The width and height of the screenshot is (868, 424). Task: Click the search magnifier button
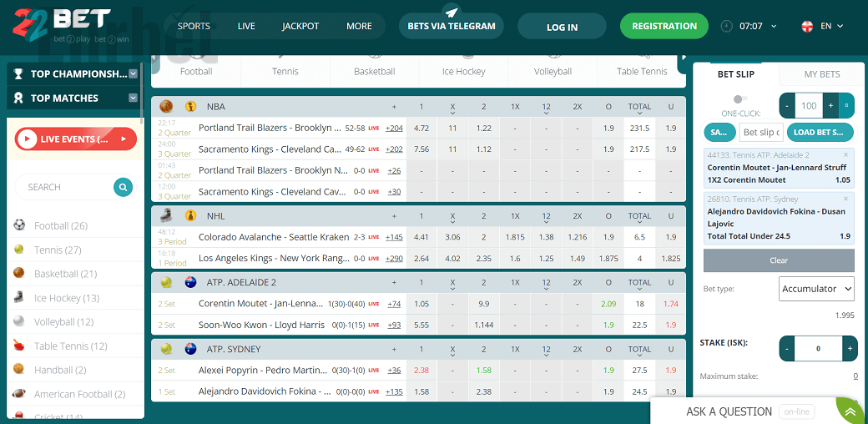pyautogui.click(x=123, y=187)
